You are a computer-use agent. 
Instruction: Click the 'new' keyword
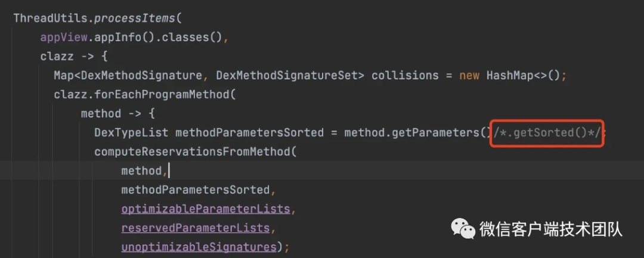(469, 75)
